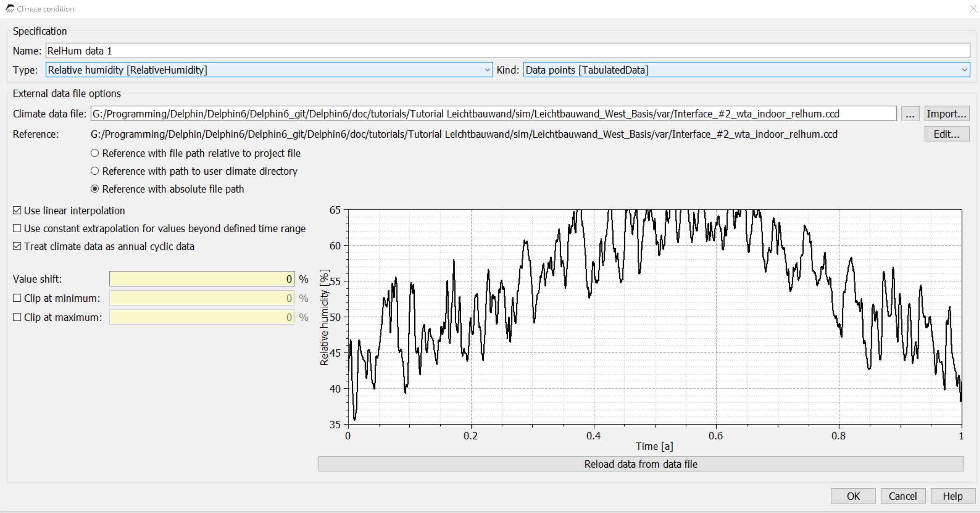Click the Clip at maximum value field
Image resolution: width=980 pixels, height=513 pixels.
pos(202,317)
